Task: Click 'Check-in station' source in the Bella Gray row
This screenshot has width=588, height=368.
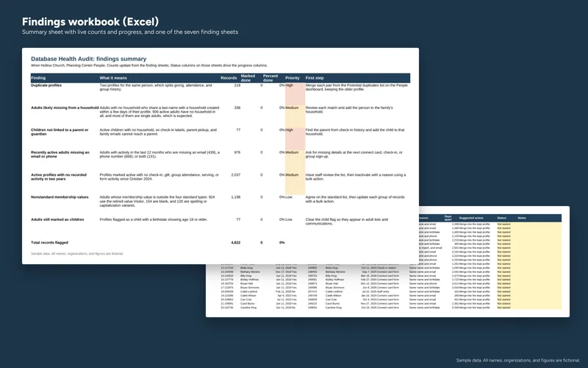Action: coord(387,268)
